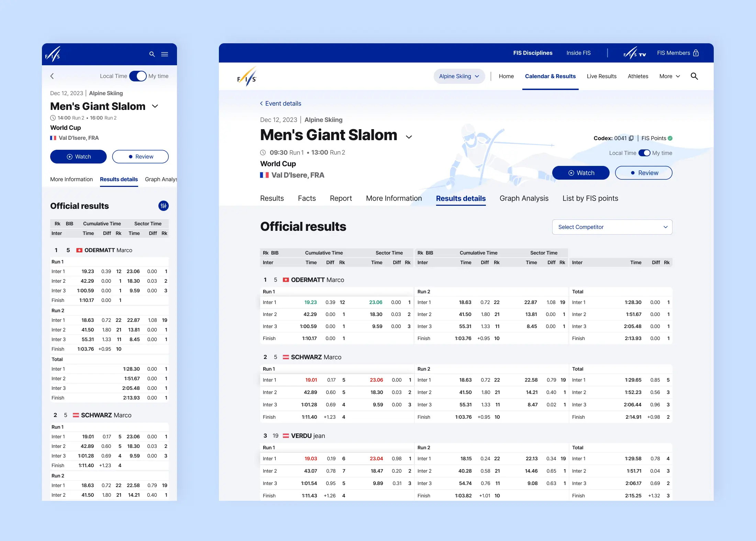Viewport: 756px width, 541px height.
Task: Click FIS Disciplines in top bar
Action: tap(533, 53)
